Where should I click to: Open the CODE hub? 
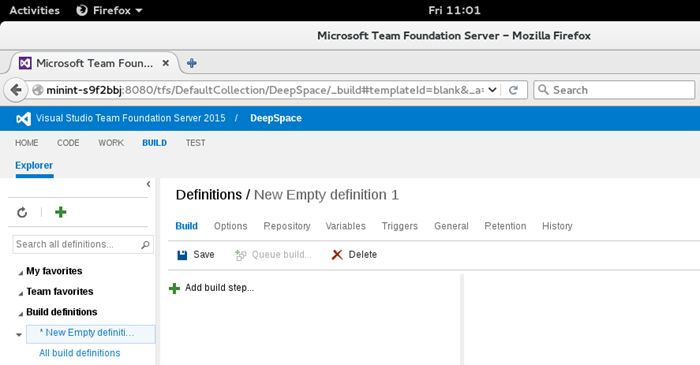click(x=68, y=143)
